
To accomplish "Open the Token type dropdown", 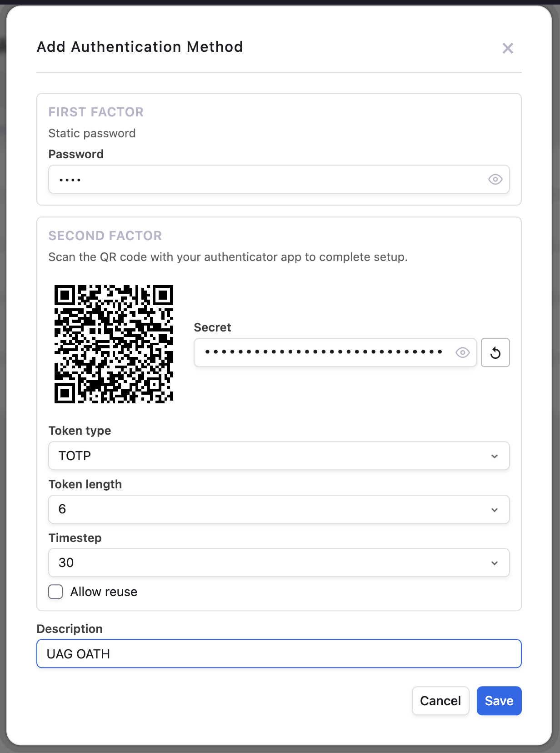I will 279,456.
